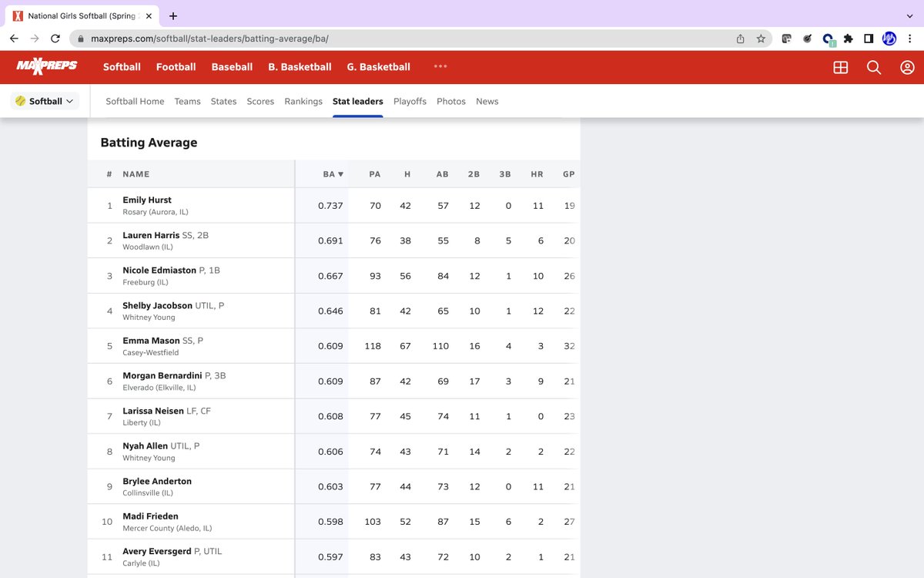Screen dimensions: 924x578
Task: Open the scores grid icon
Action: (840, 67)
